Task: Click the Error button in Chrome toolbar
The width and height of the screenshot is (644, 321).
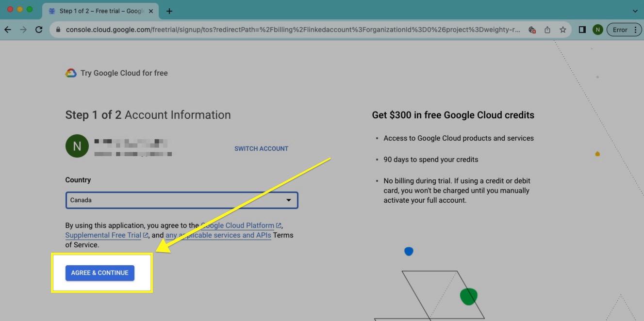Action: coord(623,30)
